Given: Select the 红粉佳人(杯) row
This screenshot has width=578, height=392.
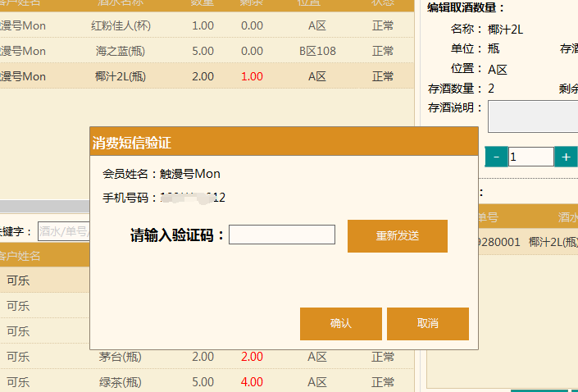Looking at the screenshot, I should click(x=121, y=25).
